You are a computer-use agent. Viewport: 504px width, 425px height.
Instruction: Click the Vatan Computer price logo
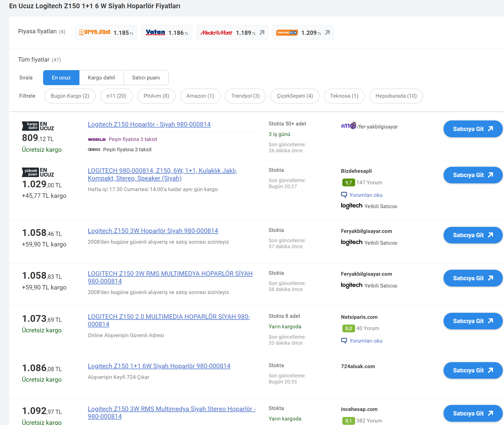[155, 32]
